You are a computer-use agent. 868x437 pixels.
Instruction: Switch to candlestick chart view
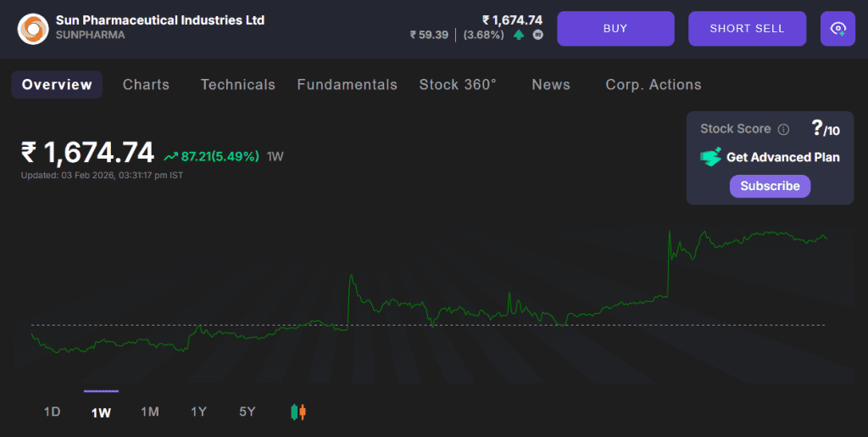[298, 412]
